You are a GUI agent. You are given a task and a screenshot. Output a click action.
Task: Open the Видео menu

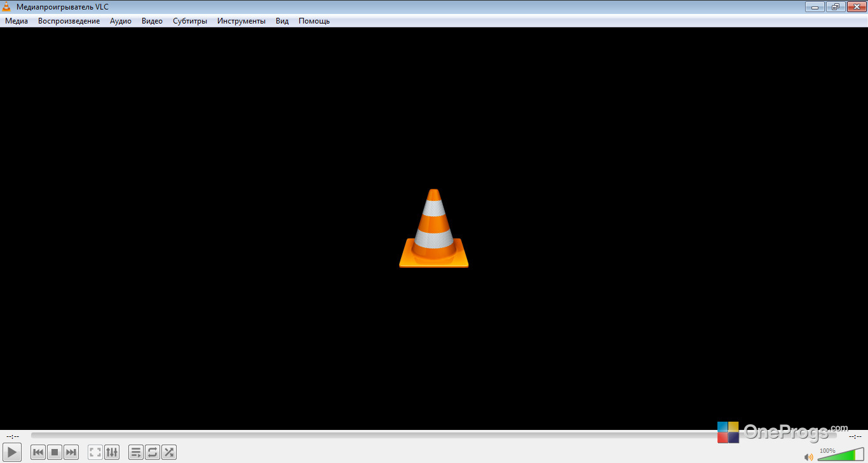(153, 21)
